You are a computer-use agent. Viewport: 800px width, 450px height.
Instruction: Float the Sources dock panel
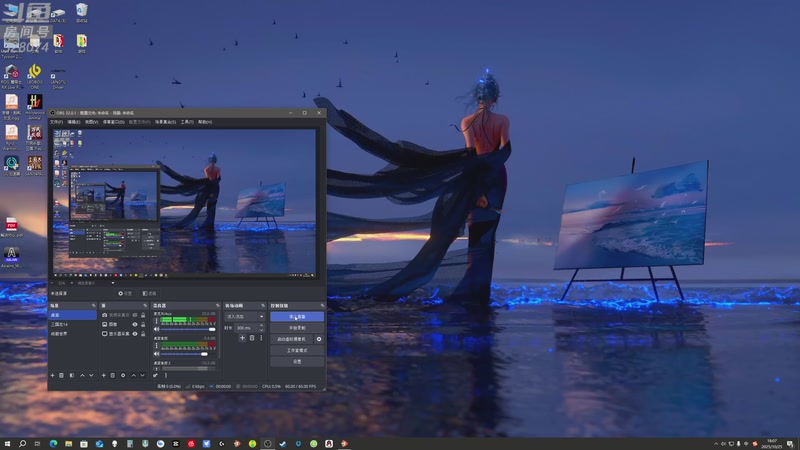(145, 306)
